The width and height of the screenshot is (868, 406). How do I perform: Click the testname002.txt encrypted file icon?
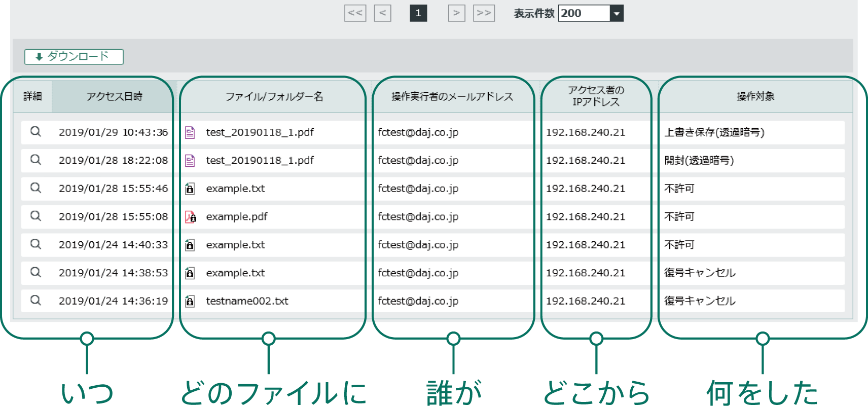pyautogui.click(x=190, y=301)
